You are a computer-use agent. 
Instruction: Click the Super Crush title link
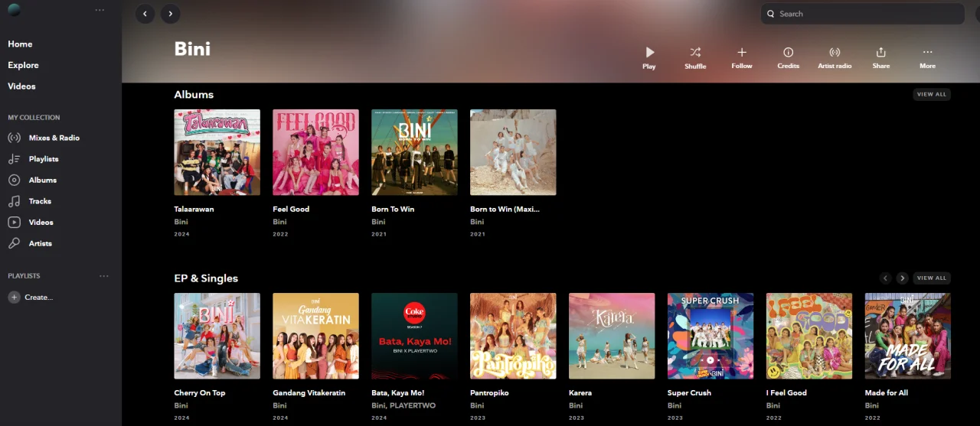click(690, 392)
